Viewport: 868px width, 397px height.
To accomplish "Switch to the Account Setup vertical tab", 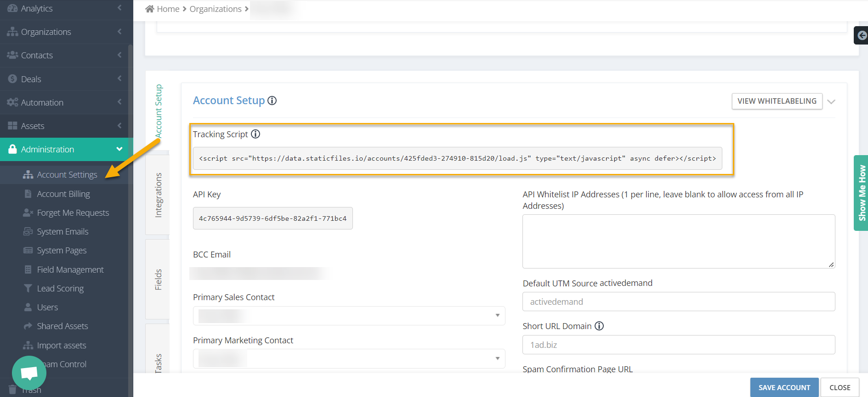I will click(x=158, y=111).
